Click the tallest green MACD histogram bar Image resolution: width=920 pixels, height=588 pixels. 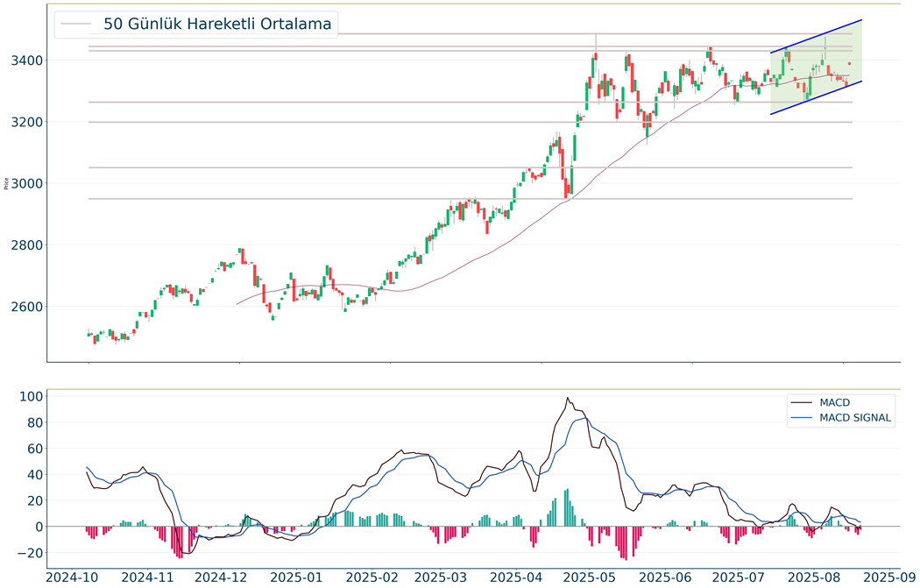point(568,507)
